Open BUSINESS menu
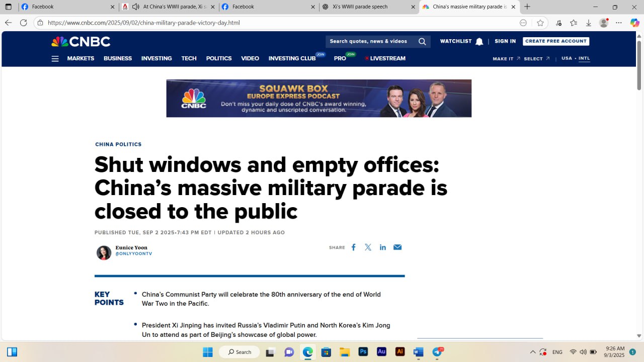644x362 pixels. 118,58
